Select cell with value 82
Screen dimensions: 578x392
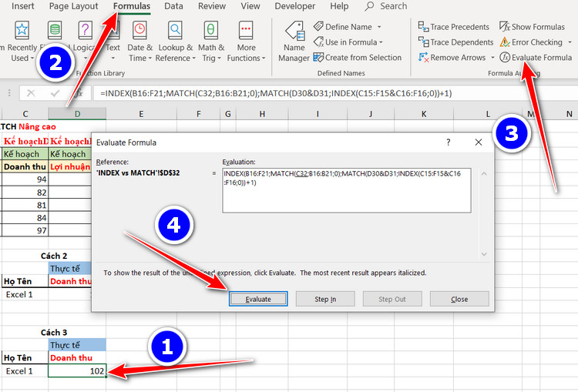coord(25,193)
